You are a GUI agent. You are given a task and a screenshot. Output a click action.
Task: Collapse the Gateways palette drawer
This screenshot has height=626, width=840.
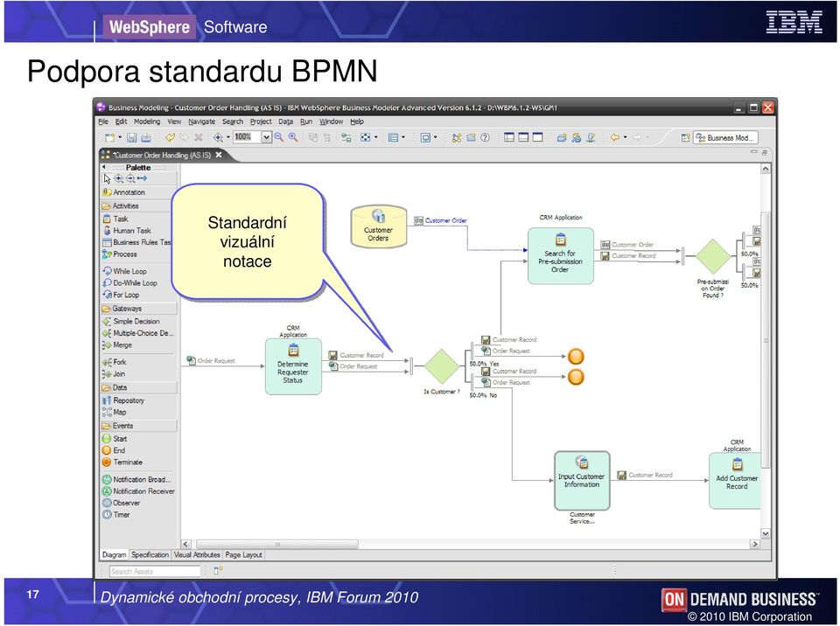138,309
